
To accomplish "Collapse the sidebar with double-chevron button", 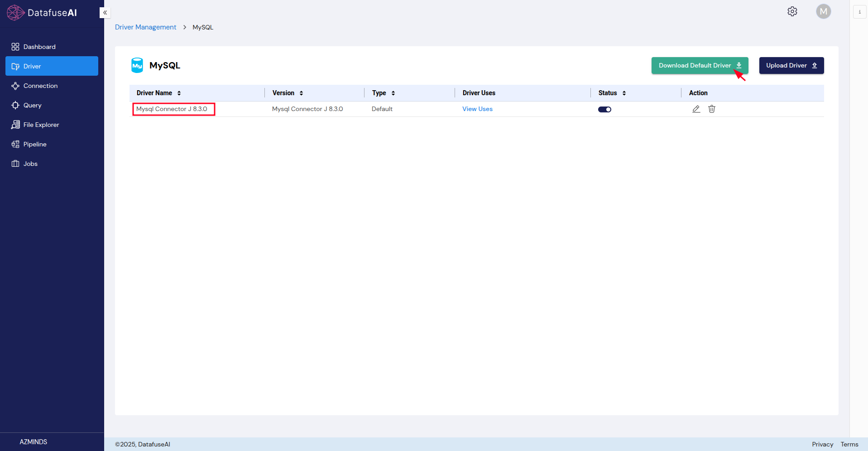I will [x=105, y=13].
